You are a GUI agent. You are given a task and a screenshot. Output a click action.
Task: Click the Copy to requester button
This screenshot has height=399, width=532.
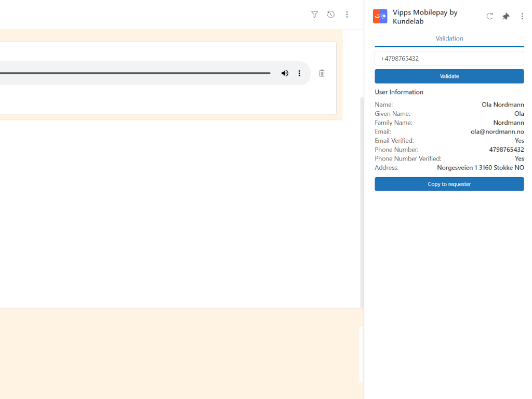449,184
